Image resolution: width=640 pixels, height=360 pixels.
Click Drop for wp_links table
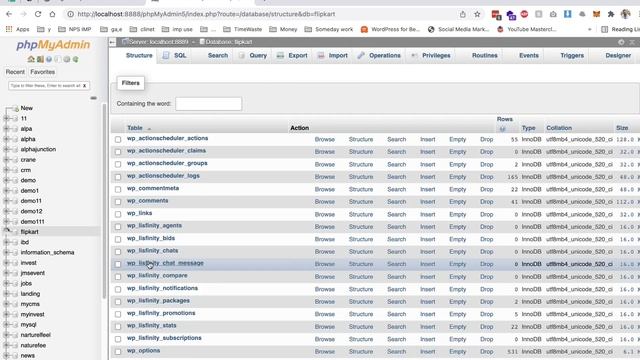click(487, 214)
